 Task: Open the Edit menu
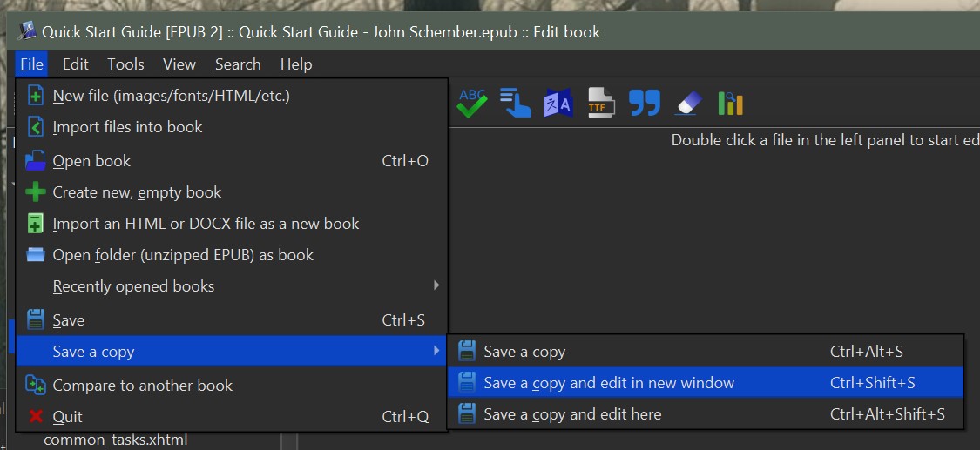(x=75, y=64)
